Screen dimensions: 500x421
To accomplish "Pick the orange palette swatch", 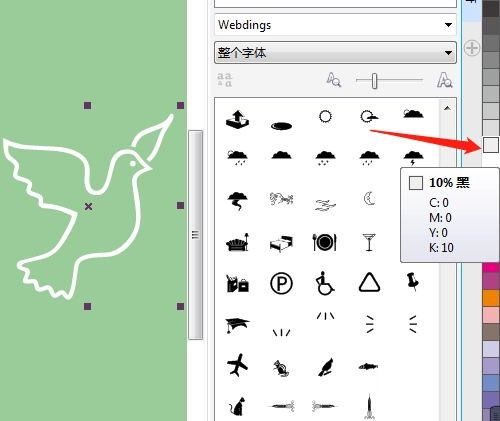I will click(x=491, y=298).
